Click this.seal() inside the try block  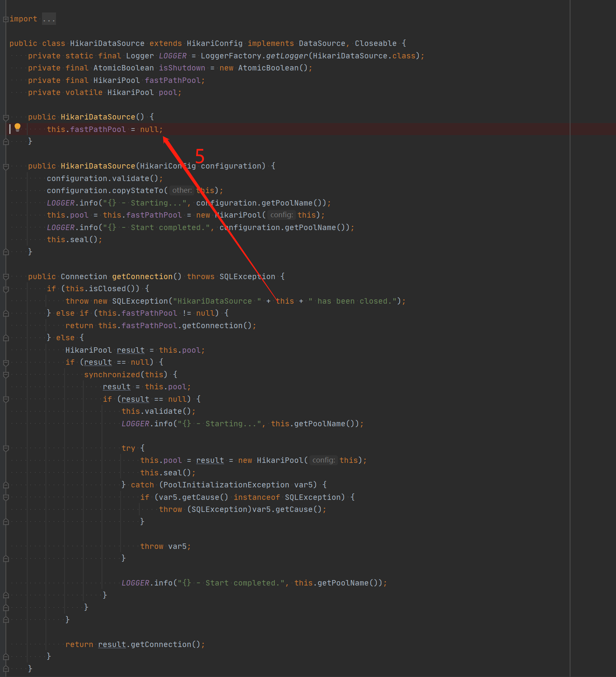168,473
